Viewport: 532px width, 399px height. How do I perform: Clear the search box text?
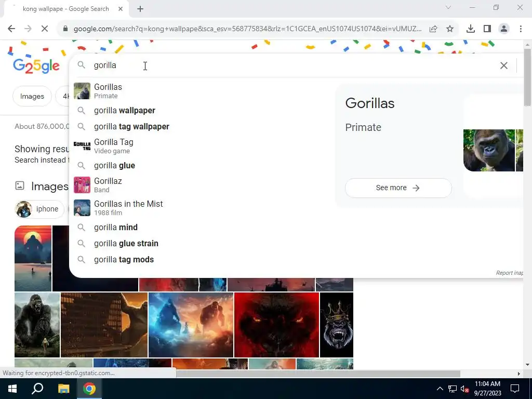[504, 65]
